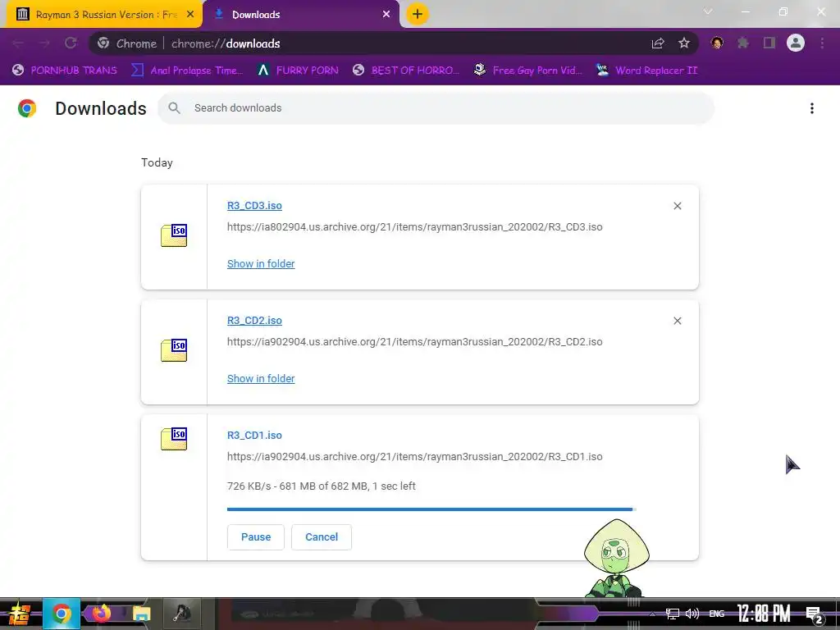Viewport: 840px width, 630px height.
Task: Open the Word Replacer II bookmark
Action: (x=646, y=71)
